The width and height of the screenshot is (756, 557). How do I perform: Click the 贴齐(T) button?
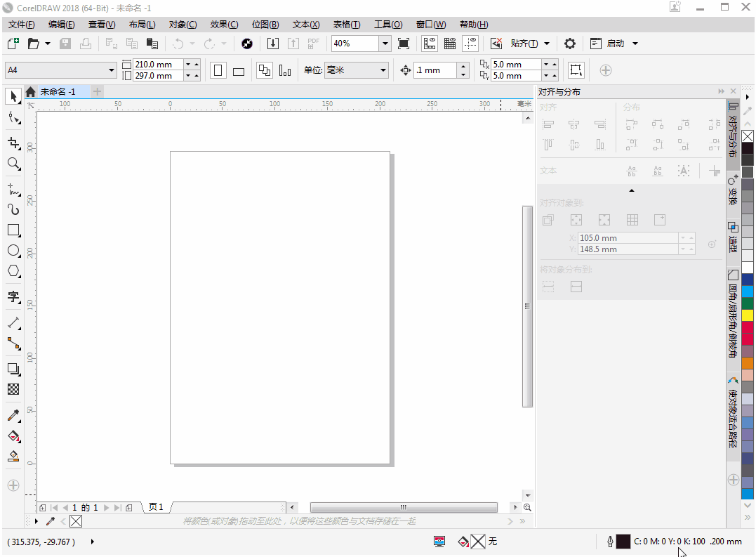click(x=524, y=44)
